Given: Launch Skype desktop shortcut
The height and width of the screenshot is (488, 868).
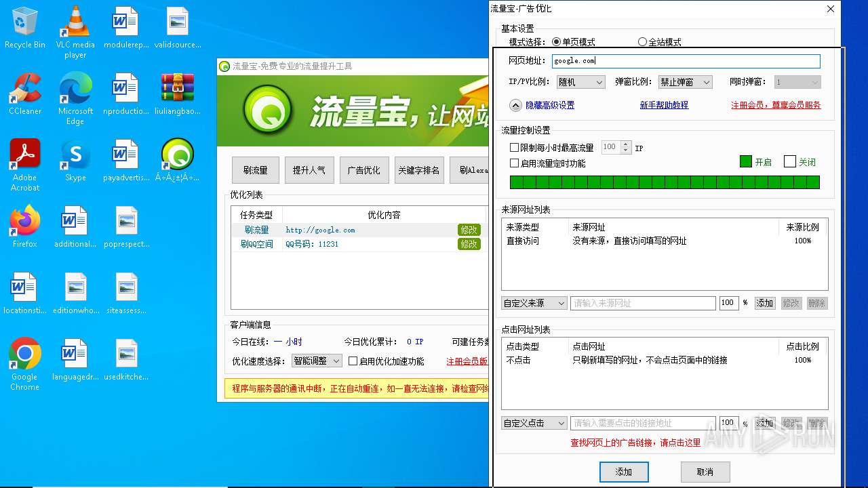Looking at the screenshot, I should (x=75, y=160).
